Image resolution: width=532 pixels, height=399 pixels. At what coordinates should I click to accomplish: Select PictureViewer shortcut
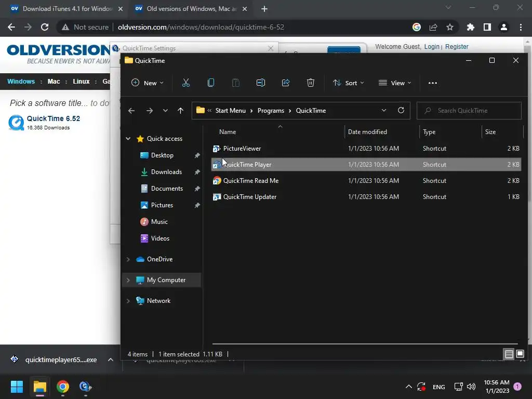click(366, 148)
